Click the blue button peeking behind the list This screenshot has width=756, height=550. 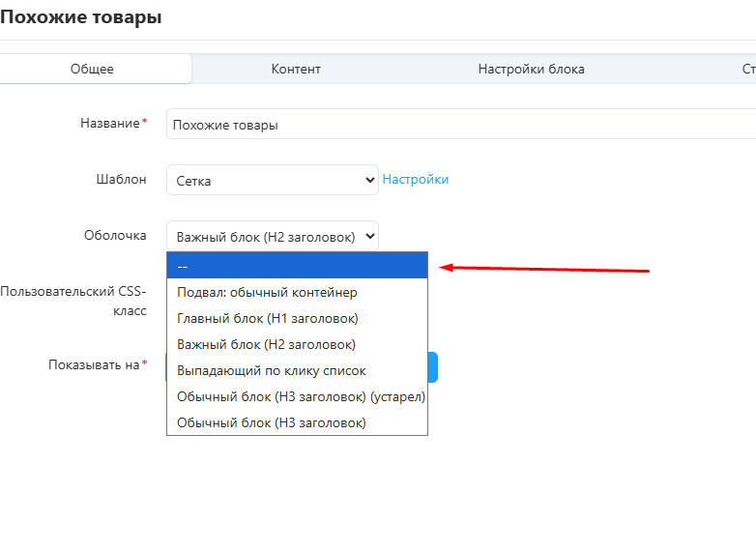pos(433,367)
